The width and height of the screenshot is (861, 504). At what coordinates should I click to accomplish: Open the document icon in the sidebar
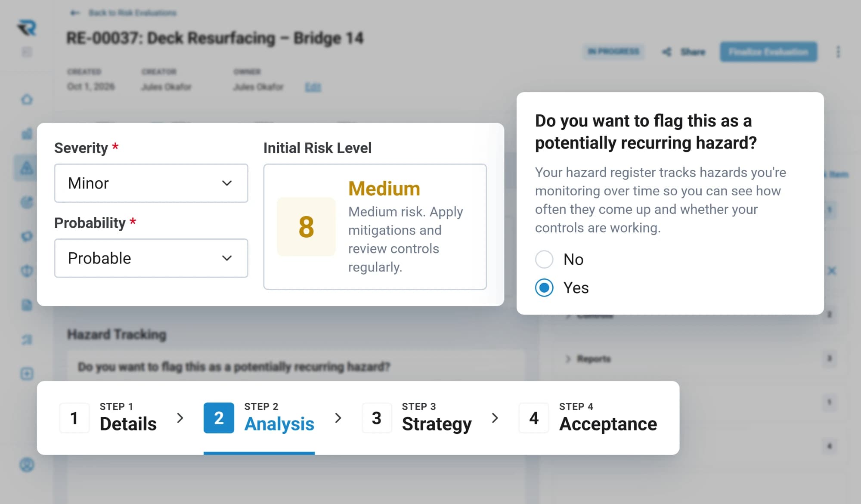point(27,305)
